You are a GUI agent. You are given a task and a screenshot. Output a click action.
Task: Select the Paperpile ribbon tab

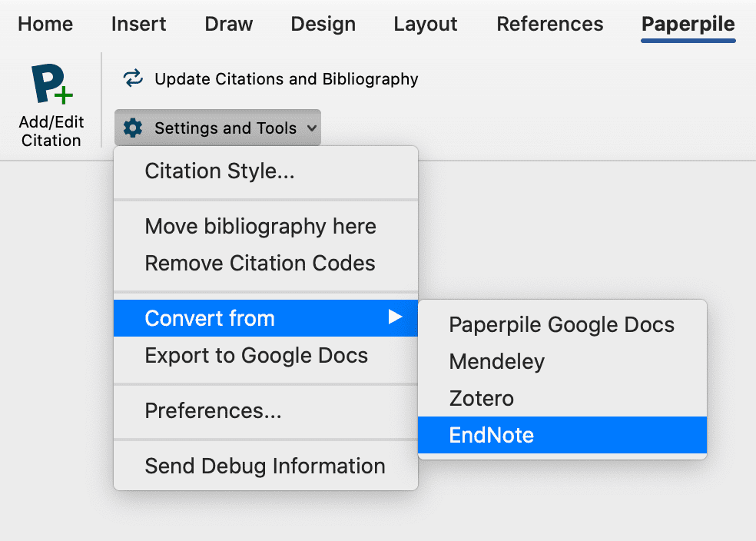[688, 25]
